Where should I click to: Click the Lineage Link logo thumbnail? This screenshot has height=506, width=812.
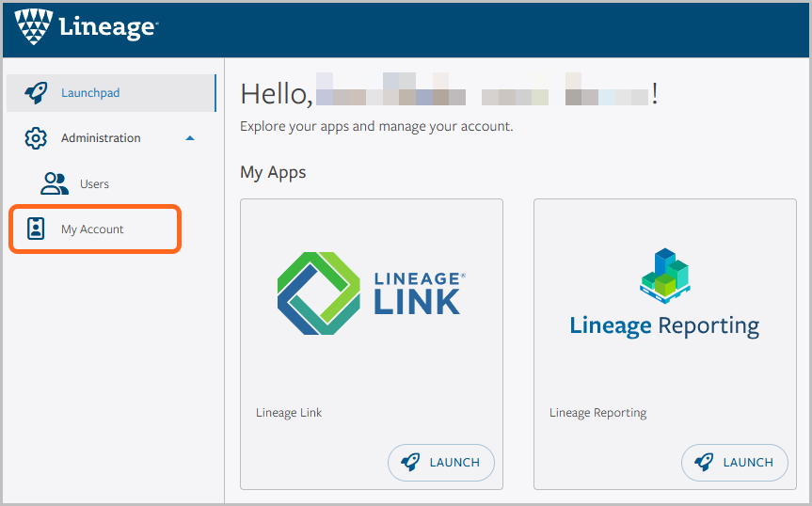pos(372,293)
